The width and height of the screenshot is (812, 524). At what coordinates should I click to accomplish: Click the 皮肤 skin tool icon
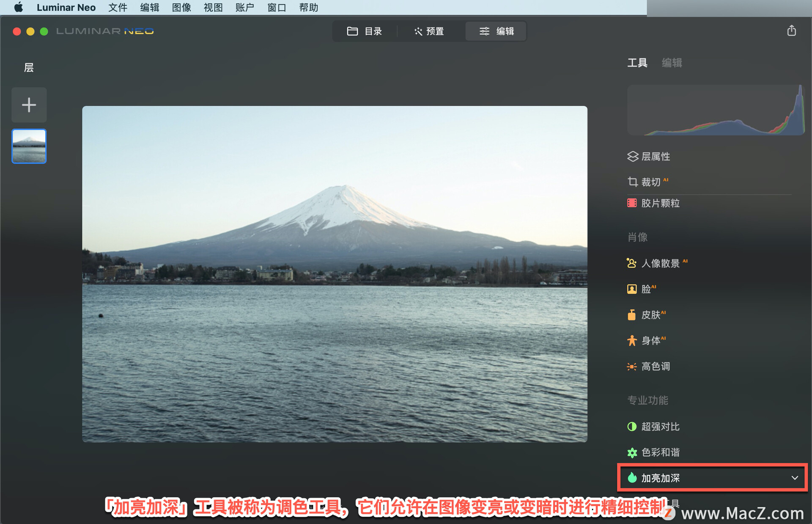(x=631, y=315)
